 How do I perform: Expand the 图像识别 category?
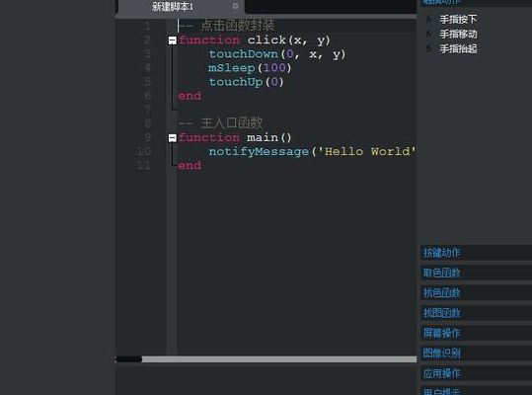coord(476,354)
